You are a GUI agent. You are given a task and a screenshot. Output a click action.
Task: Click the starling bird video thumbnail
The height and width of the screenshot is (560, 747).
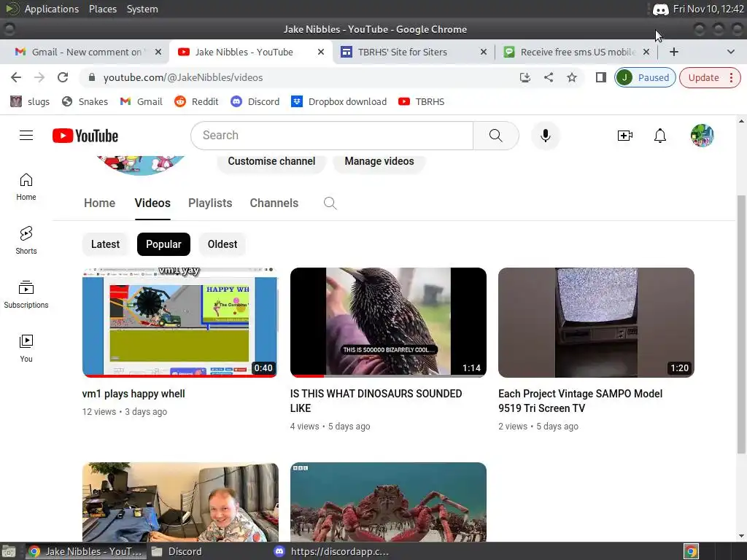point(388,322)
